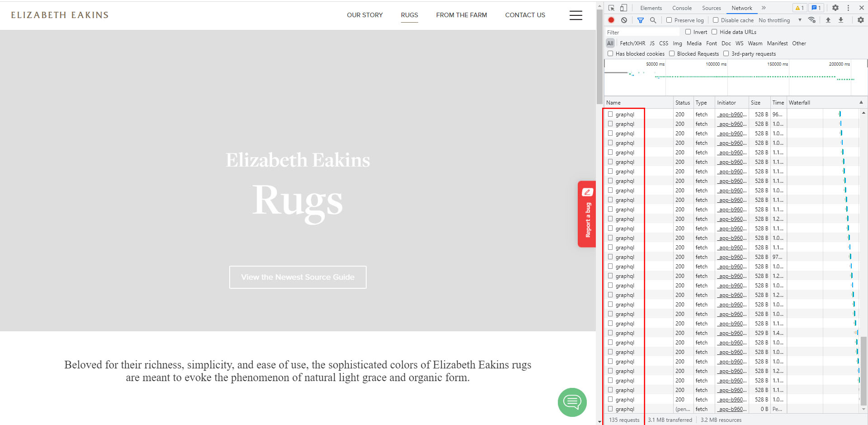Filter requests by CSS type
The height and width of the screenshot is (425, 868).
664,43
